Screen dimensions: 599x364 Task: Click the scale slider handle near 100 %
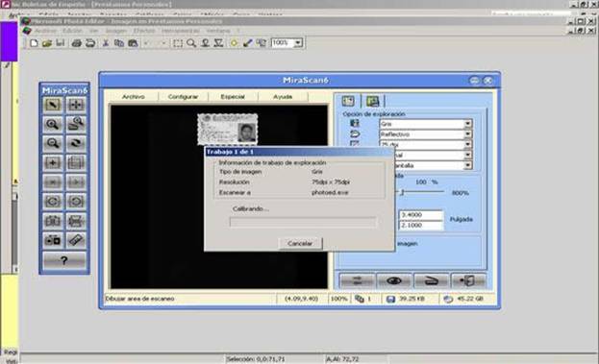[402, 192]
